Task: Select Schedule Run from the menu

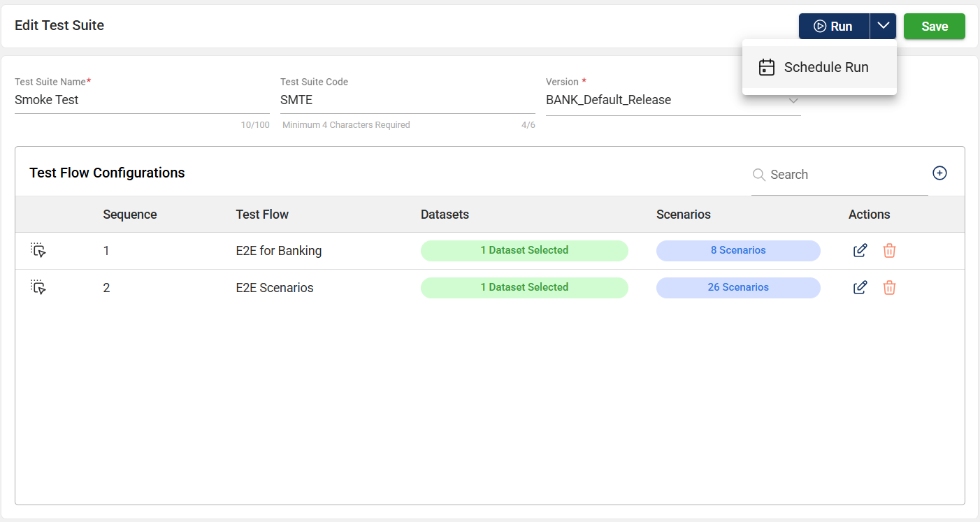Action: [819, 67]
